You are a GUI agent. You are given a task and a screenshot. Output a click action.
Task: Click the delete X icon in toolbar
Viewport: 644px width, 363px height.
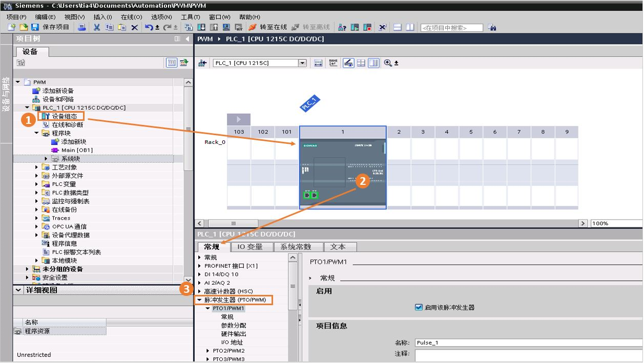click(x=134, y=27)
